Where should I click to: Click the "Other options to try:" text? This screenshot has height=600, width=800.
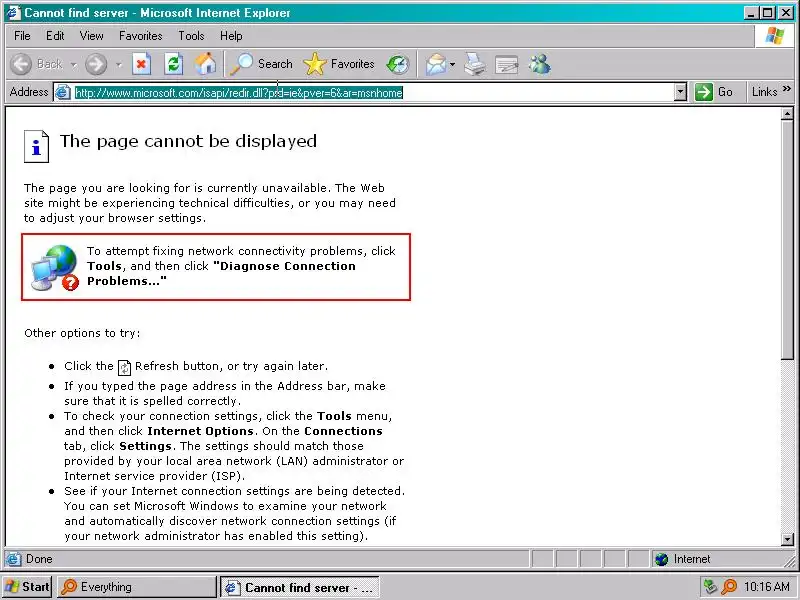82,333
